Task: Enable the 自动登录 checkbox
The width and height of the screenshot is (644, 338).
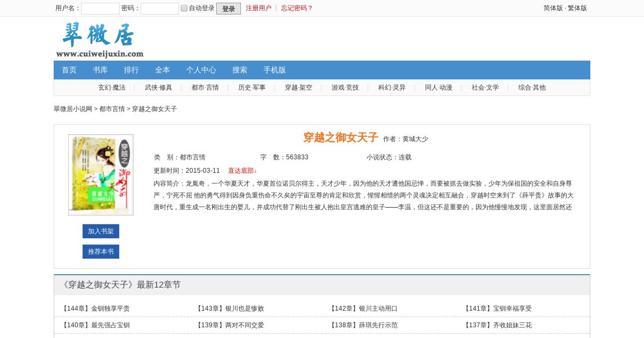Action: [x=184, y=8]
